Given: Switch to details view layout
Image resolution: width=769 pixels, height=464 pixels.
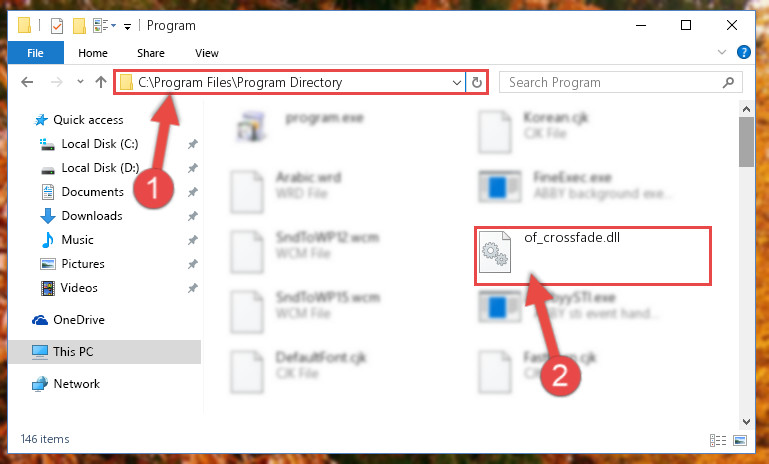Looking at the screenshot, I should tap(718, 440).
